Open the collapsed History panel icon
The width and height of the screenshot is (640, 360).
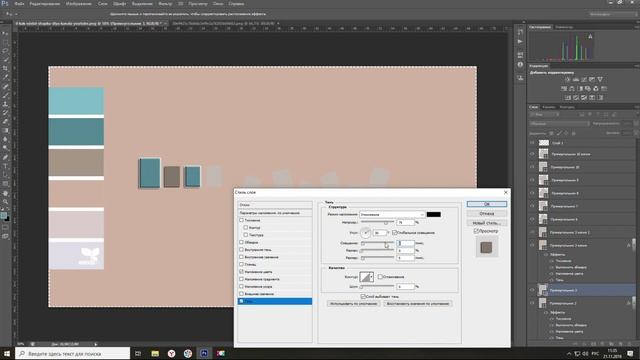click(x=520, y=32)
